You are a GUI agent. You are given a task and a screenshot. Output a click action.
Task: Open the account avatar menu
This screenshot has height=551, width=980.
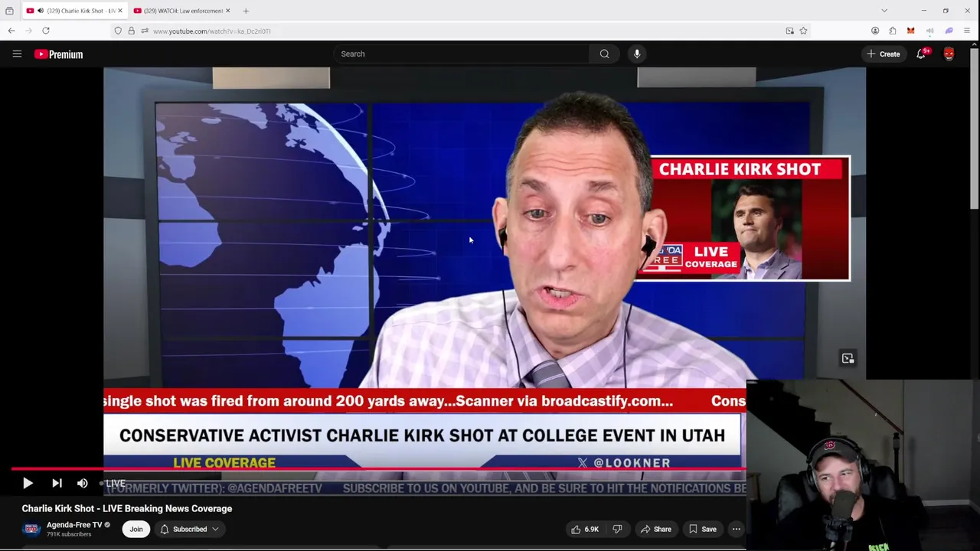pyautogui.click(x=949, y=54)
